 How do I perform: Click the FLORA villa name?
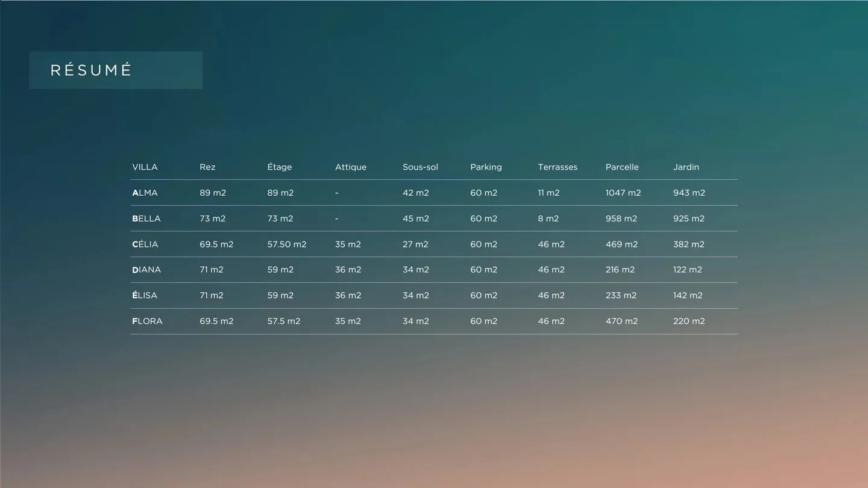pos(147,321)
